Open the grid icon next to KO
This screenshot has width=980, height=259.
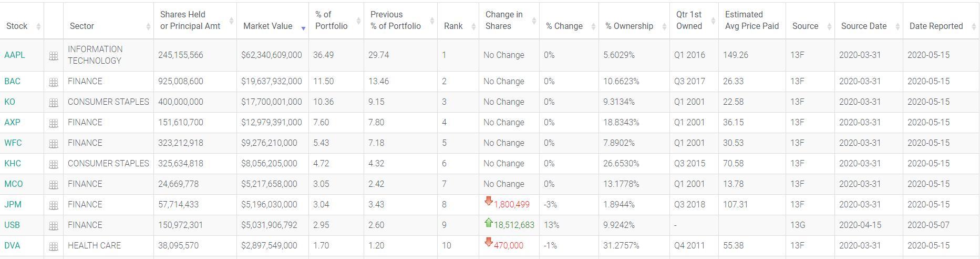coord(54,103)
